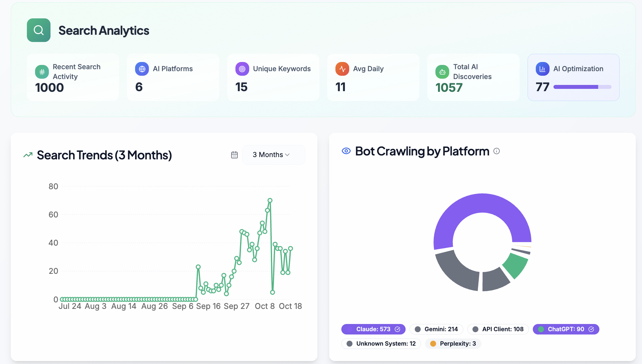Click the Perplexity: 3 legend chip
Screen dimensions: 642x364
point(453,344)
